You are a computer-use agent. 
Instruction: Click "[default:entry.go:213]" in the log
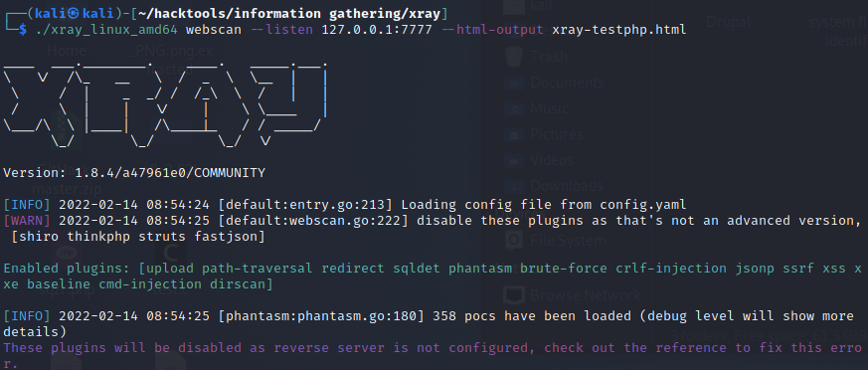pos(305,204)
